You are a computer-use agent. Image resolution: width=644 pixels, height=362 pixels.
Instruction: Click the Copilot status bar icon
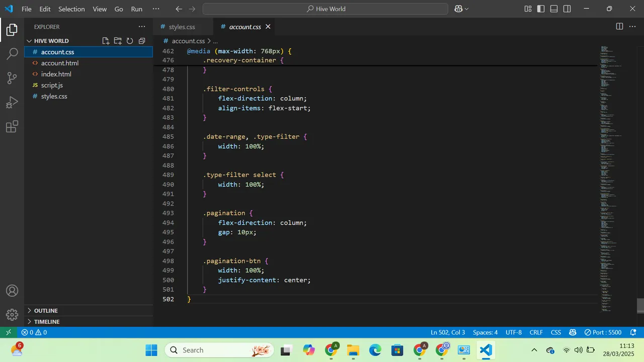click(x=573, y=332)
